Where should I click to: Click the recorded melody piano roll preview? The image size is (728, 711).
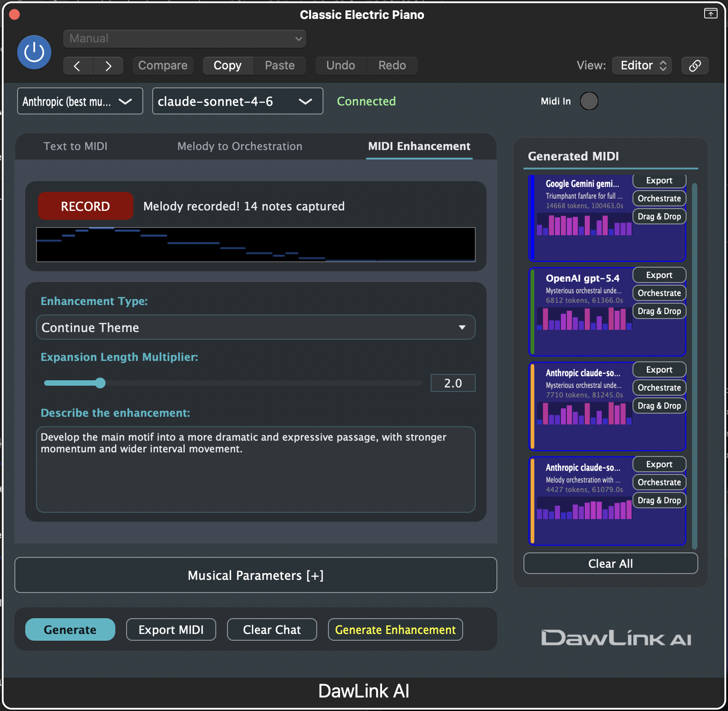click(x=255, y=245)
